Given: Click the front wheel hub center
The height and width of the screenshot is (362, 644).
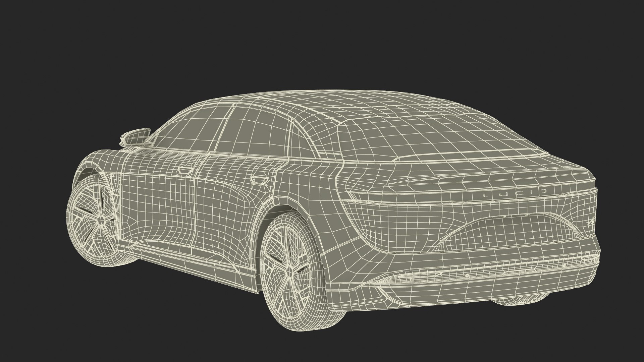Looking at the screenshot, I should pos(101,220).
